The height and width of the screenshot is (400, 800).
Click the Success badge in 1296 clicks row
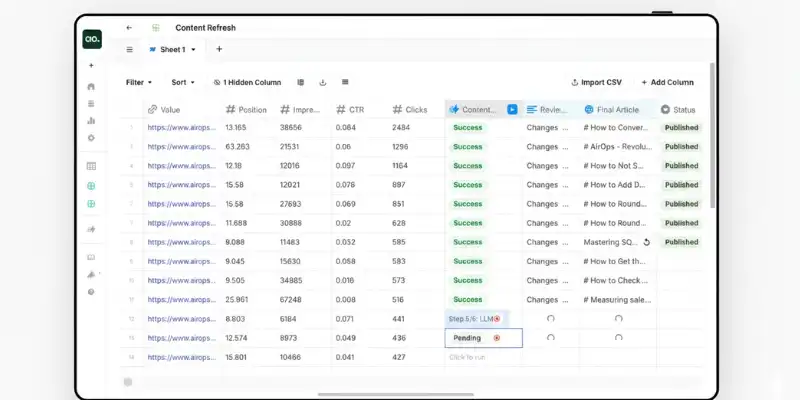tap(468, 146)
